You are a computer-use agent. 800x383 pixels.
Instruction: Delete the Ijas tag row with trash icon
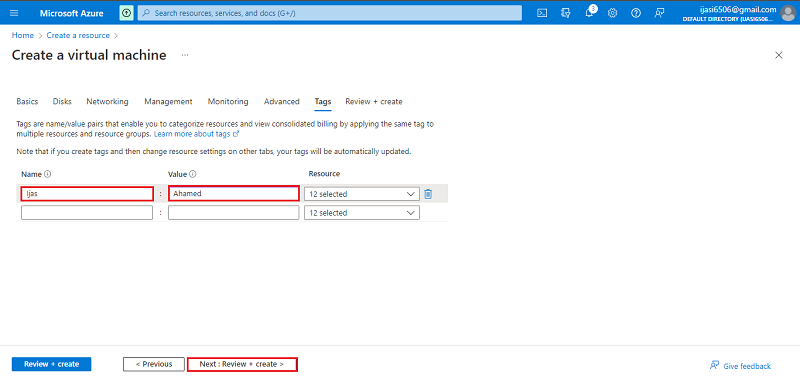point(428,194)
